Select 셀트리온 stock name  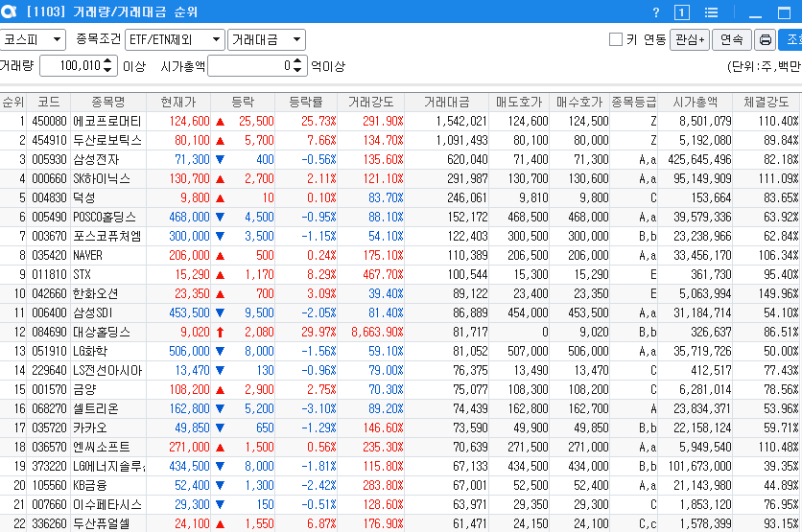[x=96, y=409]
